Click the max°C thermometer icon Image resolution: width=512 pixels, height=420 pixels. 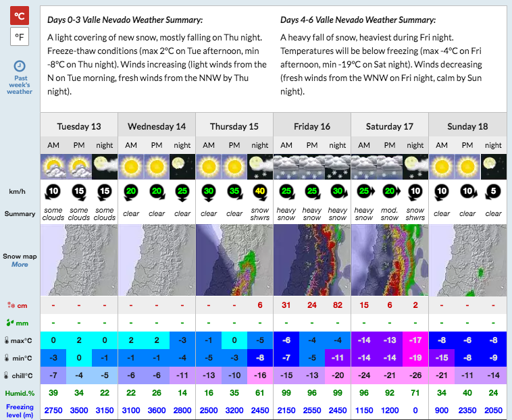tap(7, 340)
